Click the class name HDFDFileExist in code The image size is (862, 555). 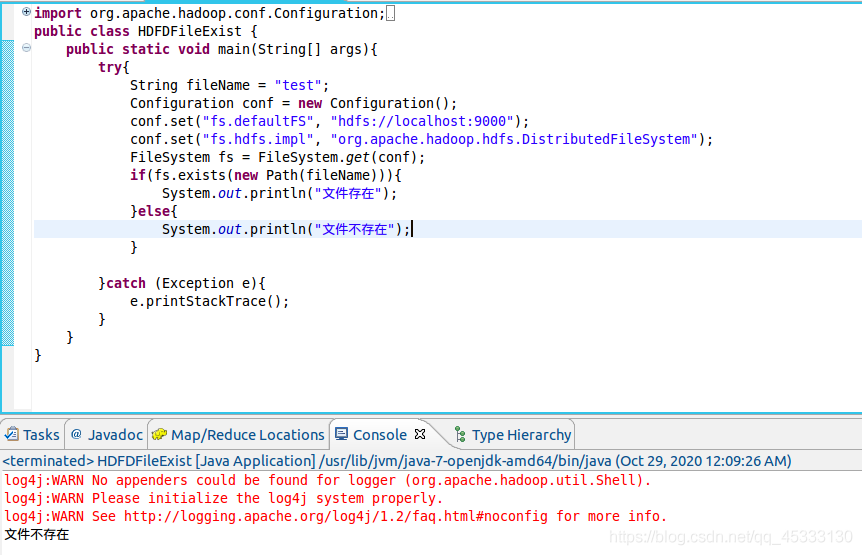tap(189, 31)
